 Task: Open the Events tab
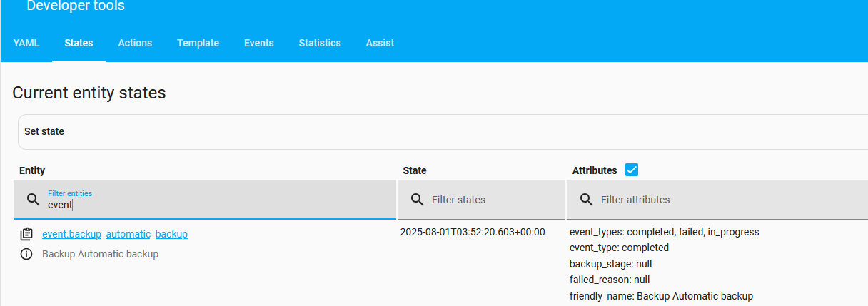(258, 43)
